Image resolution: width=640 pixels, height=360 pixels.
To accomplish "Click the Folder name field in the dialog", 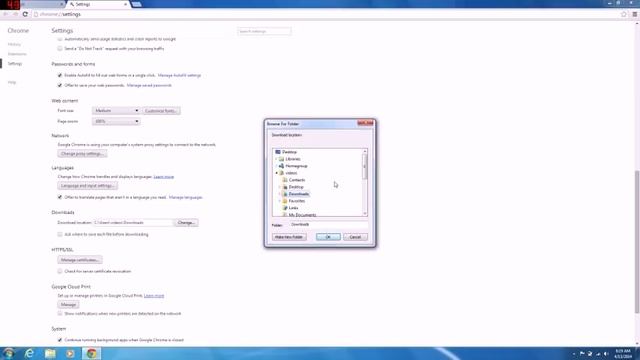I will tap(329, 224).
